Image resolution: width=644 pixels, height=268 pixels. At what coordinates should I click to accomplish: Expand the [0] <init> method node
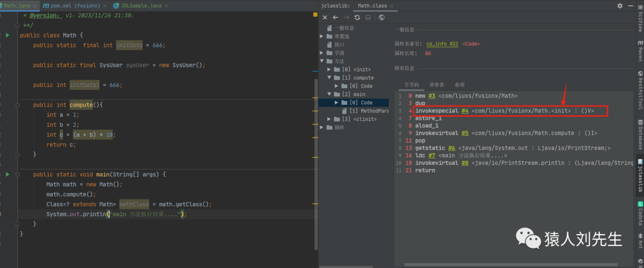pos(329,69)
